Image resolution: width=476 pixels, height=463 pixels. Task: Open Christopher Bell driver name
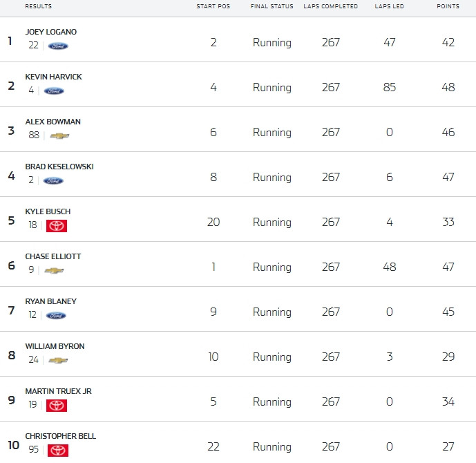tap(60, 436)
